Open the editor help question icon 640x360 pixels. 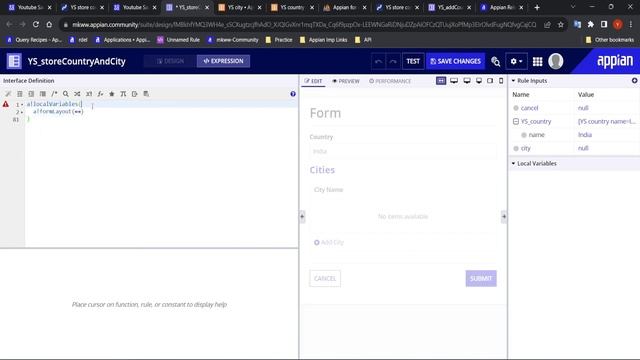(293, 94)
